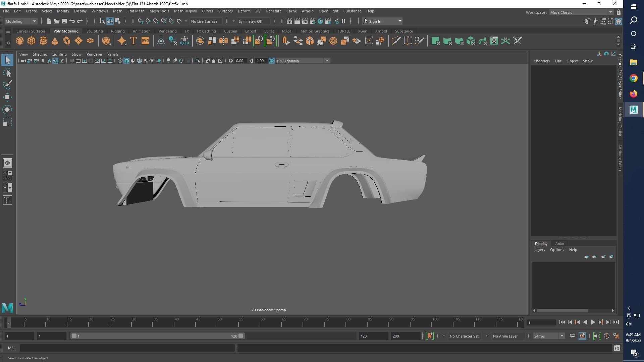Click the current frame input field
644x362 pixels.
tap(541, 322)
